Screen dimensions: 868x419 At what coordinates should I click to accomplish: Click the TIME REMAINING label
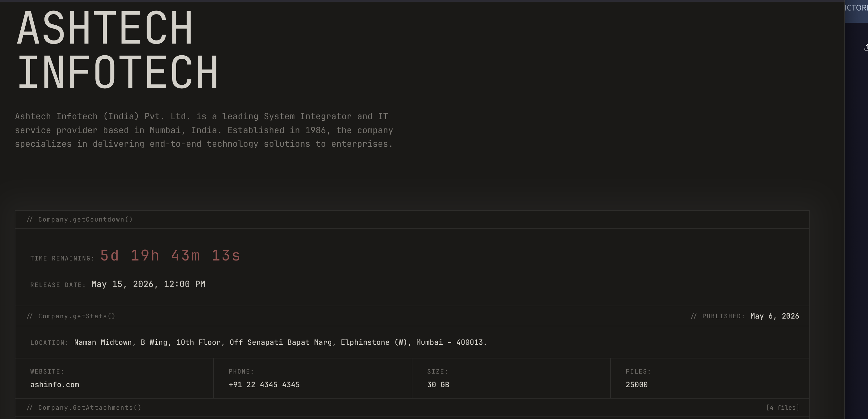point(62,258)
